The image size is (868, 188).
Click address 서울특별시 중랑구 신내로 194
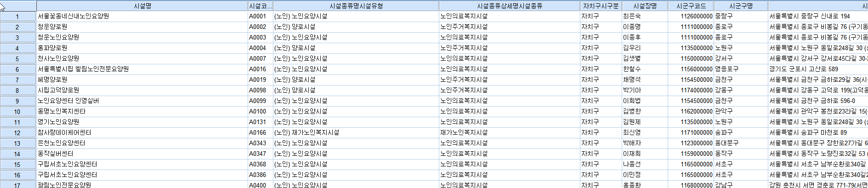click(818, 16)
